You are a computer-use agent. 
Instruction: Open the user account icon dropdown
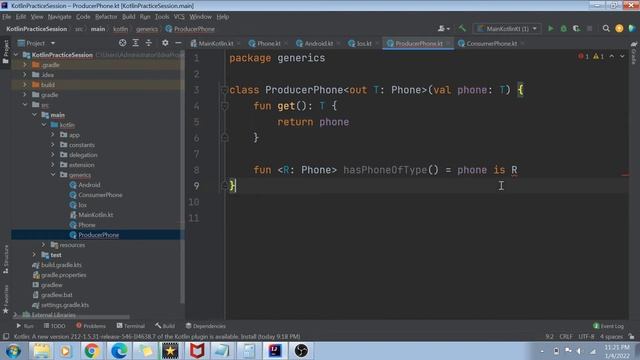(444, 29)
